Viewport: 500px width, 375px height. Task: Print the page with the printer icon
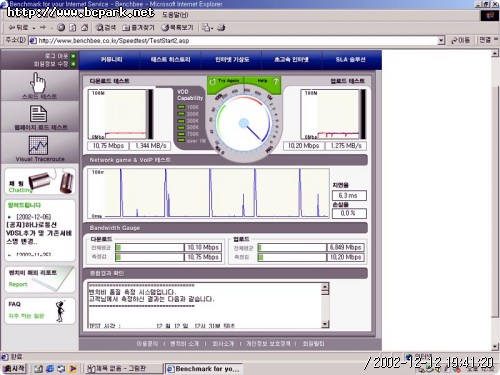point(221,28)
